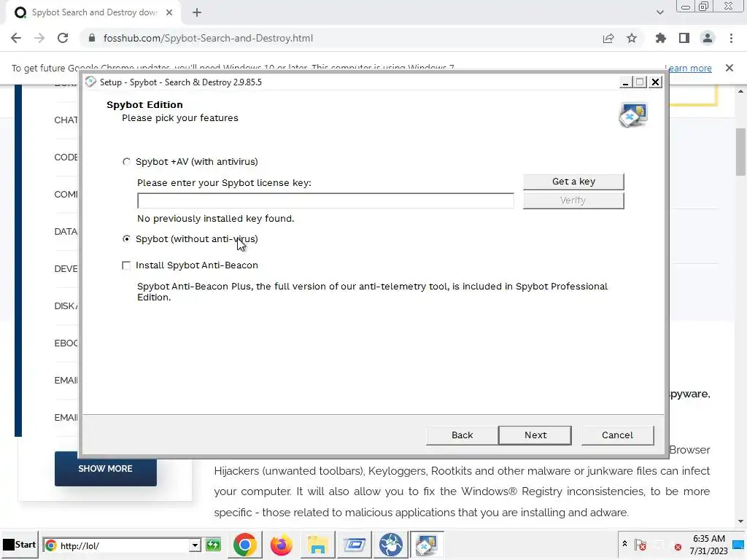
Task: Select the Spybot Search and Destroy tab
Action: (94, 12)
